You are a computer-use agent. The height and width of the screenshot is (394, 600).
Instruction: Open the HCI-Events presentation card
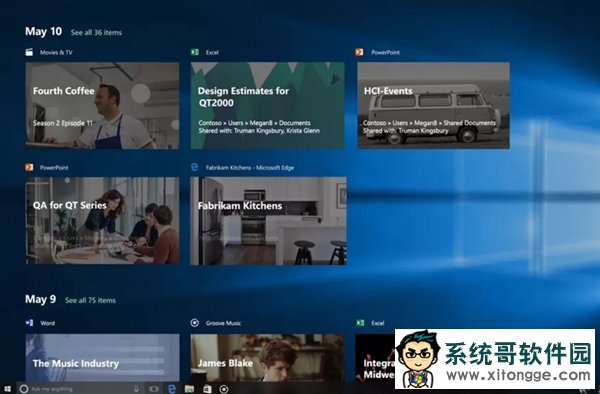point(433,106)
